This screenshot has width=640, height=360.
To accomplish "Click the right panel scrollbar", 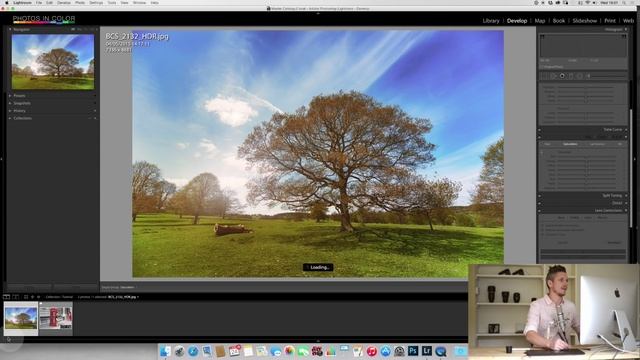I will coord(631,167).
